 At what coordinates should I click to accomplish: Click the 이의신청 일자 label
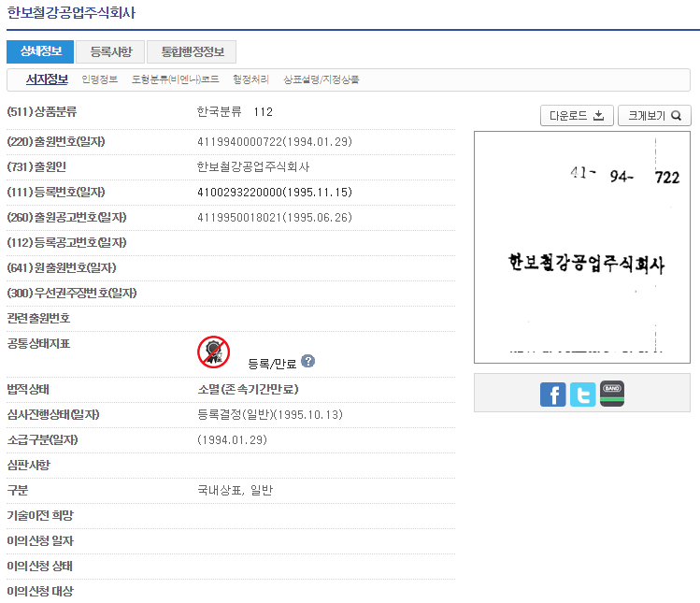(40, 541)
